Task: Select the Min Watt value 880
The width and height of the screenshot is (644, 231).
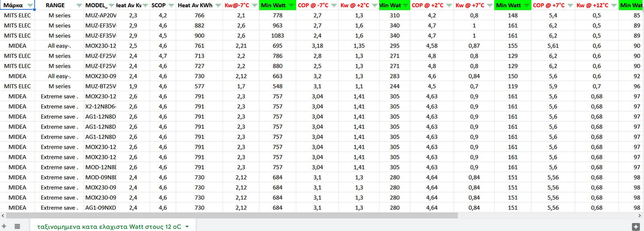Action: tap(277, 66)
